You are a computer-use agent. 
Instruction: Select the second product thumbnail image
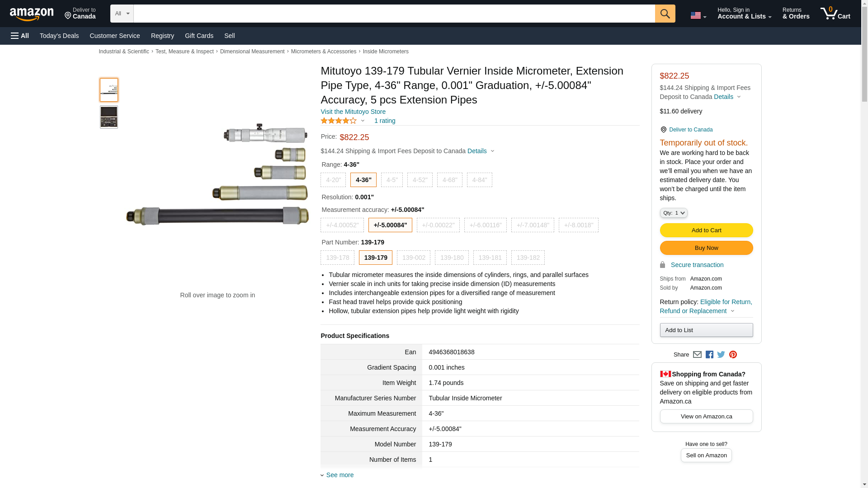109,117
